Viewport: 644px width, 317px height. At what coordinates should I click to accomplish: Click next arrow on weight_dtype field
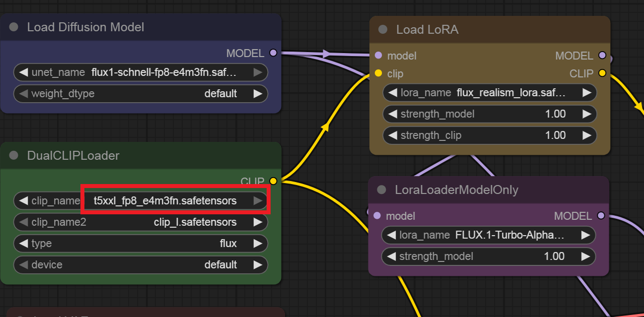click(257, 94)
